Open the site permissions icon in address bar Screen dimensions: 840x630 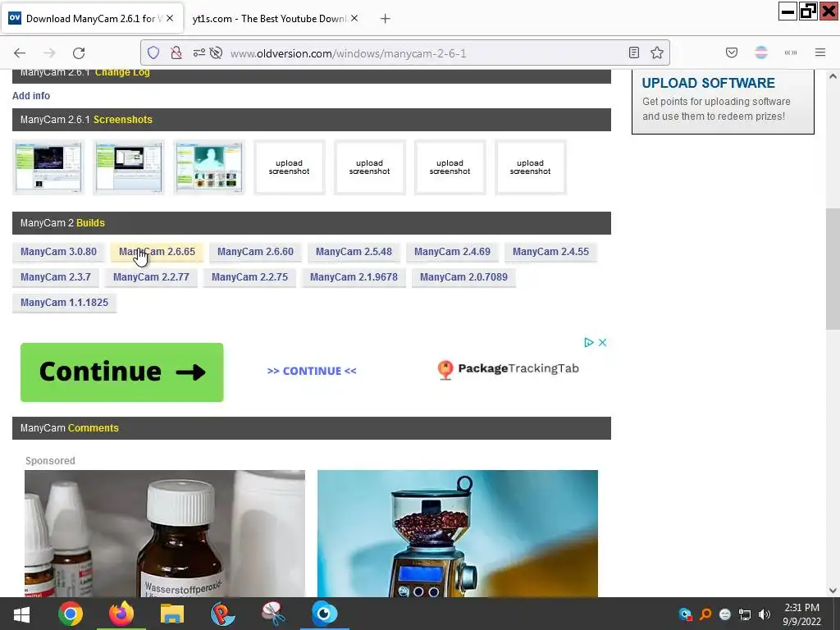click(x=199, y=53)
